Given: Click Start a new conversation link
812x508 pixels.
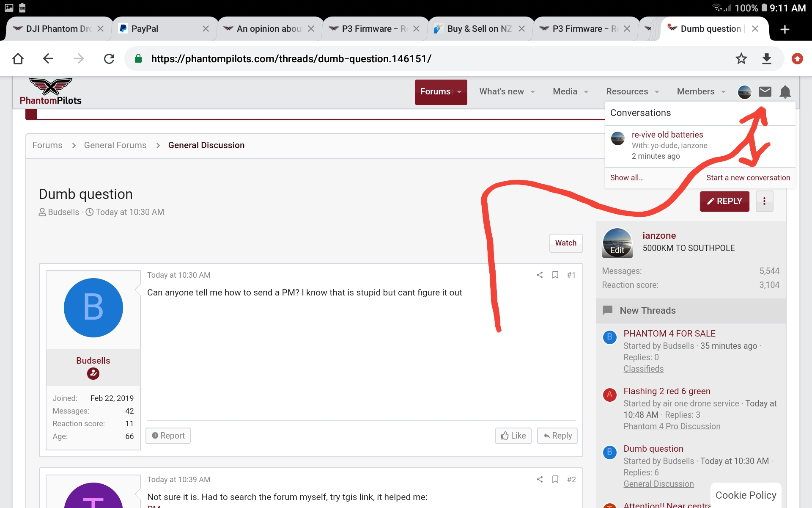Looking at the screenshot, I should pyautogui.click(x=748, y=178).
